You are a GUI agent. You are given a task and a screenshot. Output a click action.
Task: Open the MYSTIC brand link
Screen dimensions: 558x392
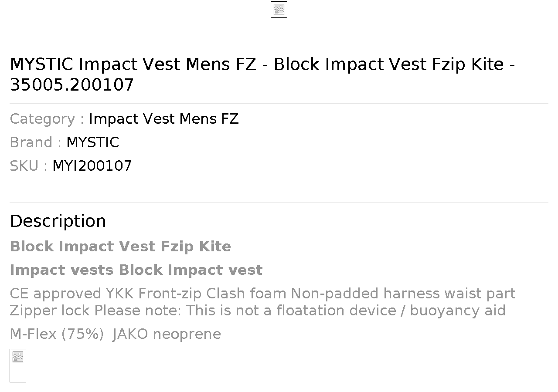(93, 142)
